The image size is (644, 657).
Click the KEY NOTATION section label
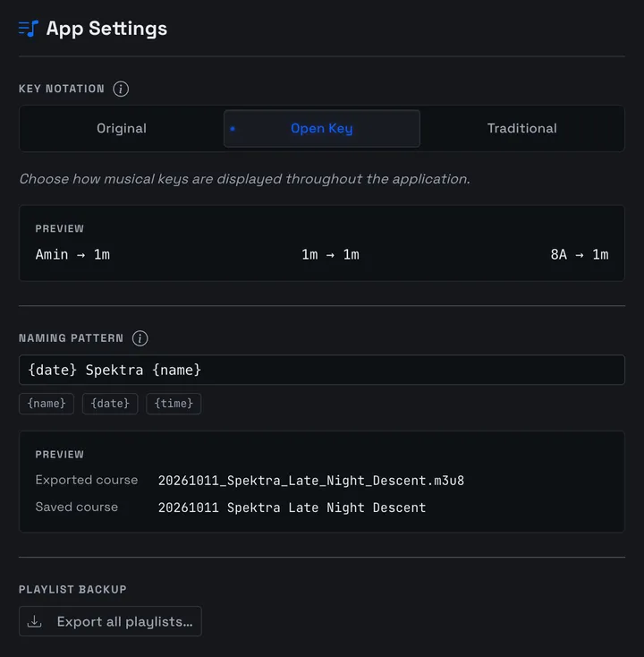point(62,89)
